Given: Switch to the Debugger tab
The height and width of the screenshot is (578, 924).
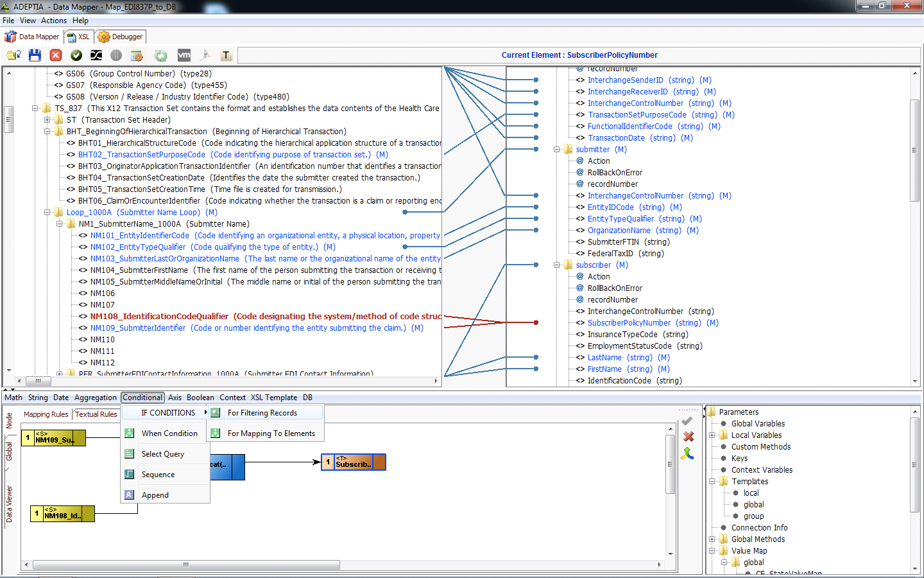Looking at the screenshot, I should (120, 37).
